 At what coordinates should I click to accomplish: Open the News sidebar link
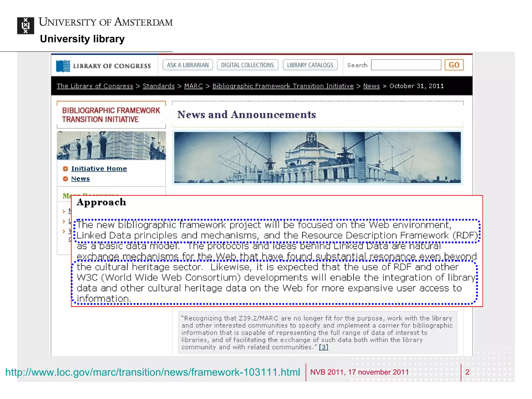pos(81,179)
